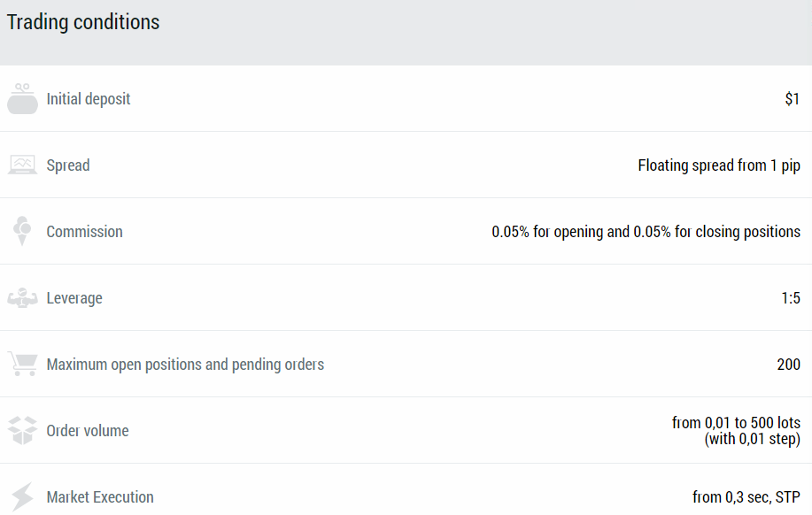Click the Leverage label text
Screen dimensions: 812x515
74,298
